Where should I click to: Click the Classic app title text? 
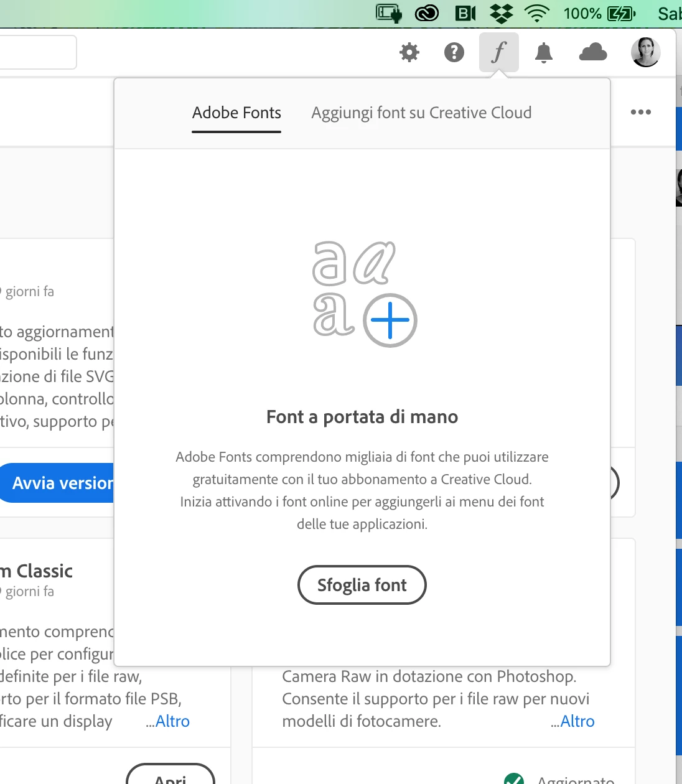pyautogui.click(x=36, y=571)
